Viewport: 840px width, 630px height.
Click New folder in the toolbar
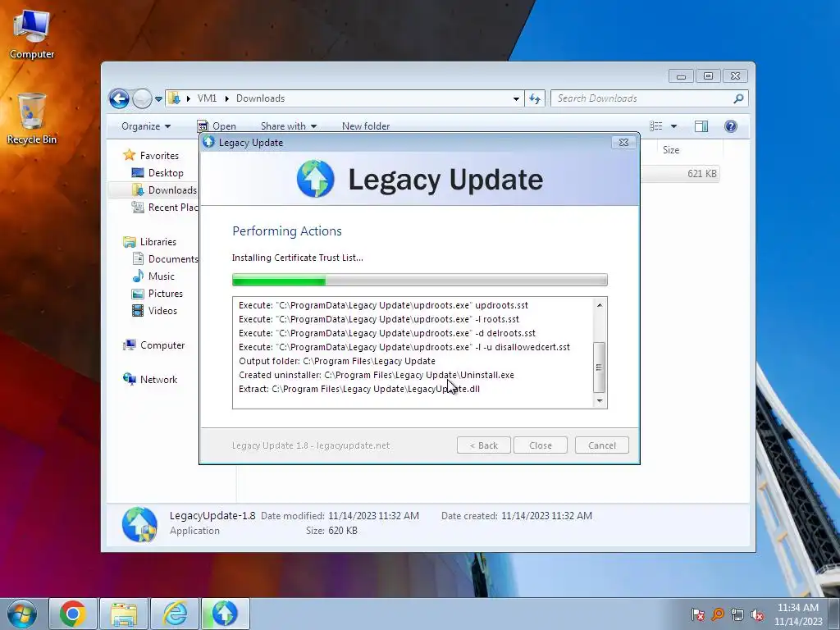pyautogui.click(x=366, y=126)
